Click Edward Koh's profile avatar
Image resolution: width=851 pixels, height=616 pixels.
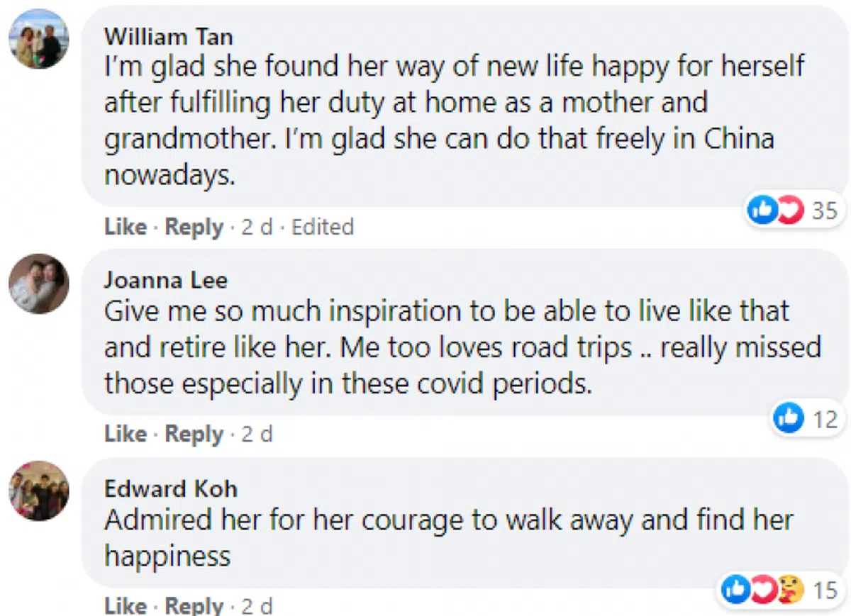(x=38, y=491)
